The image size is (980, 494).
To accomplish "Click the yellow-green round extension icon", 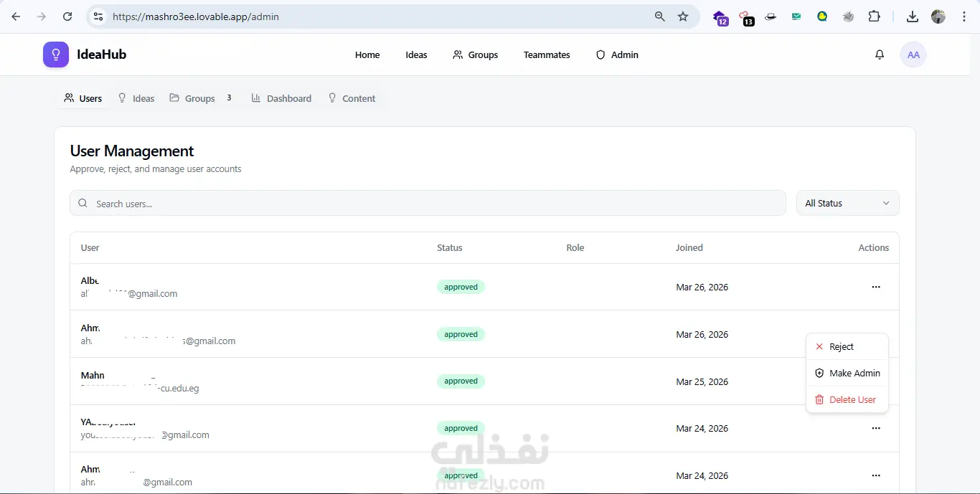I will [822, 16].
